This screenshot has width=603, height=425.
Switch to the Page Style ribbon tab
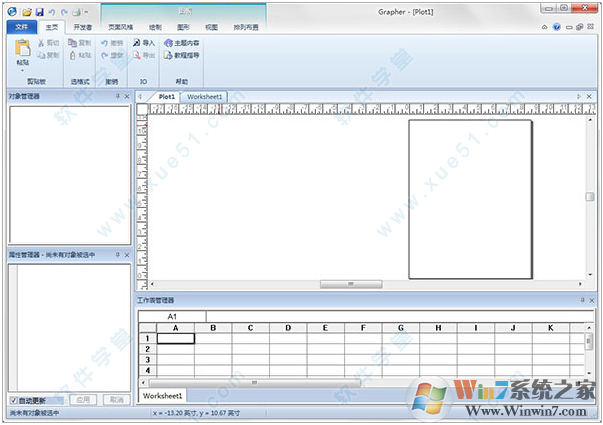[120, 27]
